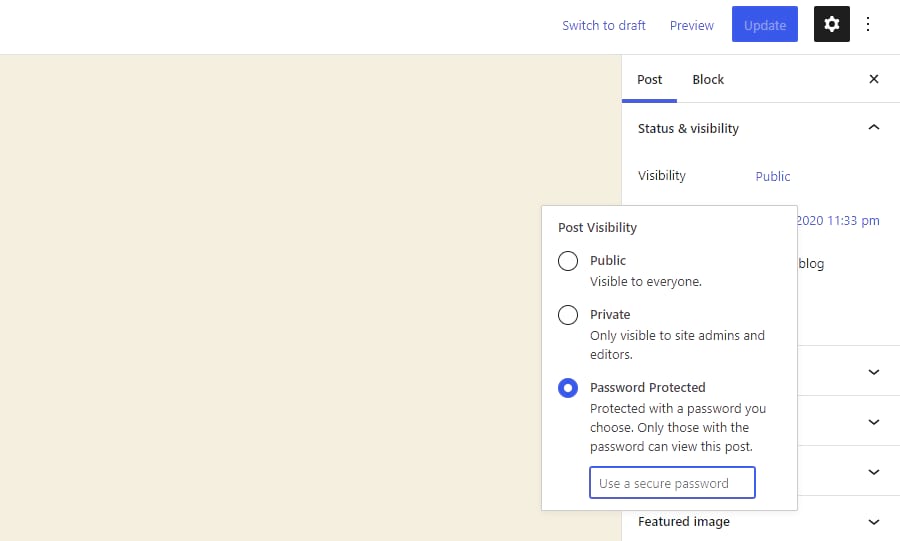The height and width of the screenshot is (541, 900).
Task: Expand the Featured image panel chevron
Action: 873,521
